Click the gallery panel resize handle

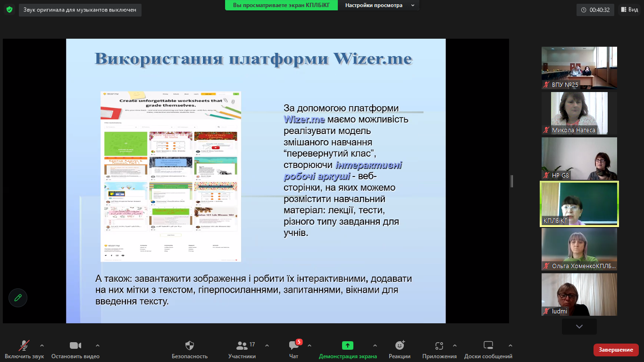point(512,181)
